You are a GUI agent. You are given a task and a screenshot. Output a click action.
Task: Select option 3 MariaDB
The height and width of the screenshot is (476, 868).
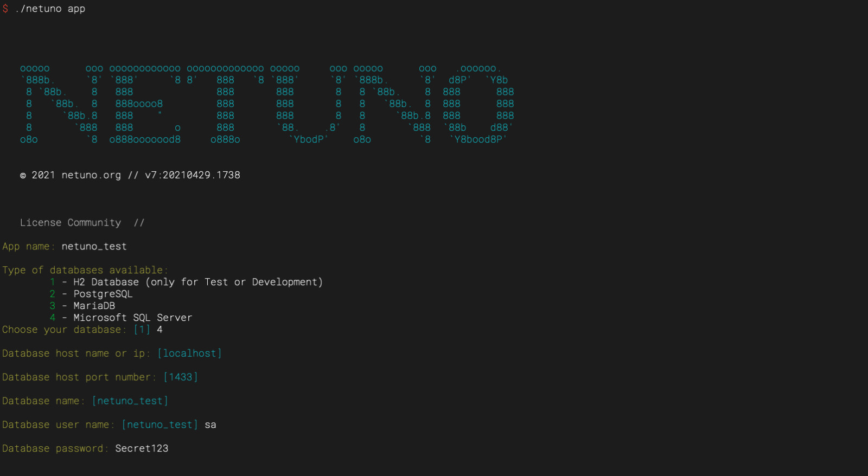click(x=82, y=306)
